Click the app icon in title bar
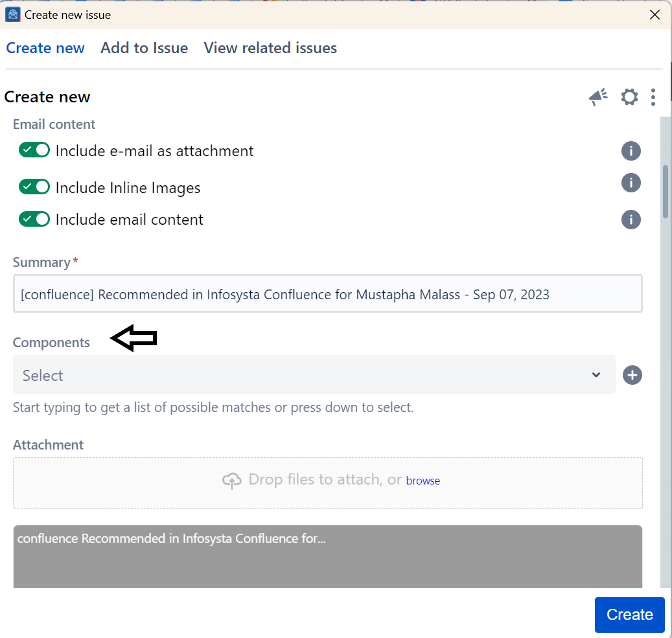The image size is (672, 638). click(12, 14)
